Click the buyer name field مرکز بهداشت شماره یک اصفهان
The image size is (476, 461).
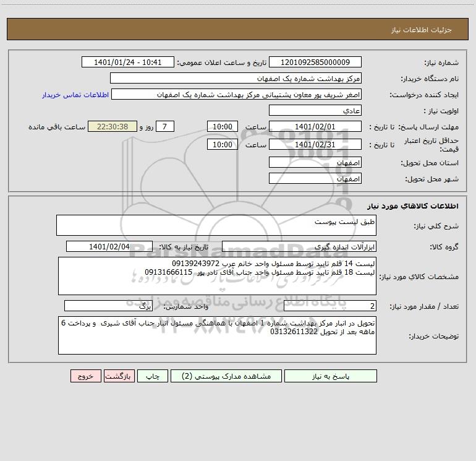coord(236,78)
